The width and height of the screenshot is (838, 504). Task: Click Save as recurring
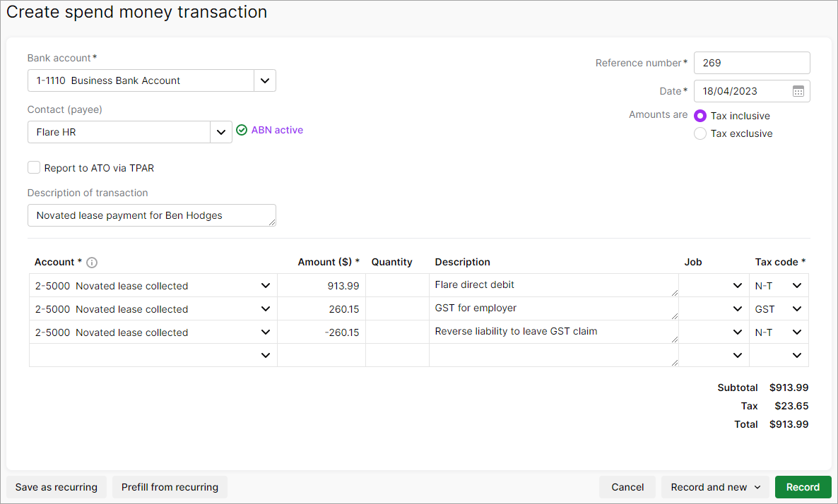pos(57,487)
